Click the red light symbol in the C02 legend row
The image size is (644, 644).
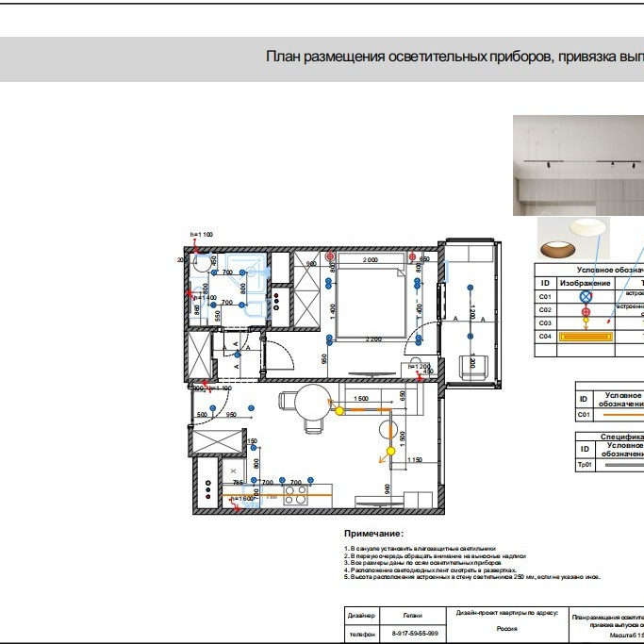coord(585,310)
